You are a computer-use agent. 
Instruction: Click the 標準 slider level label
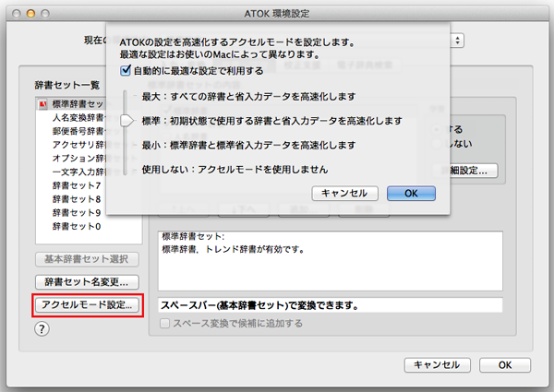click(272, 121)
